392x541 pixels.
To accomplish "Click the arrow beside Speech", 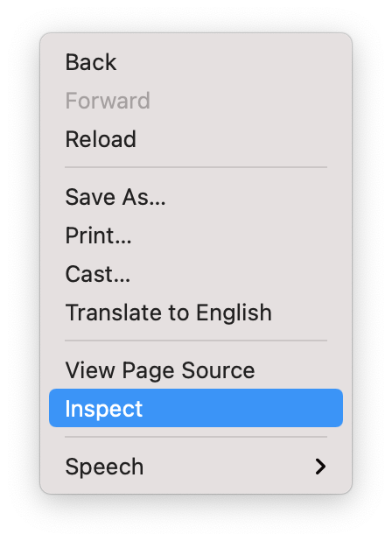I will 320,467.
